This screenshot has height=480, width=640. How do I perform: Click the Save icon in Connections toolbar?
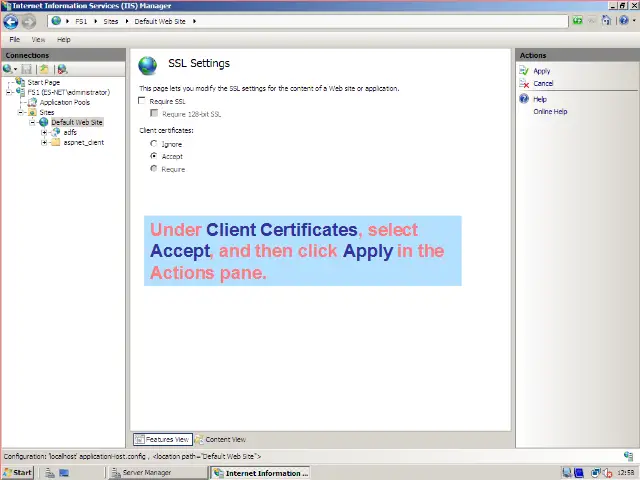coord(27,69)
